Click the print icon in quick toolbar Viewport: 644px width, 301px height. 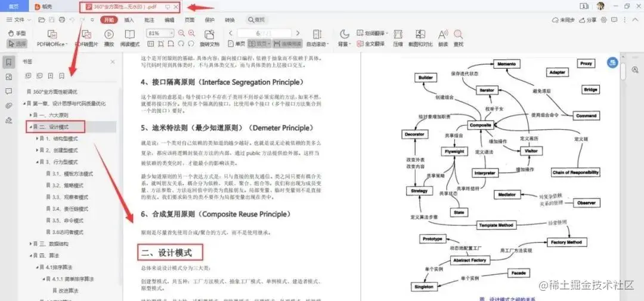click(x=61, y=20)
